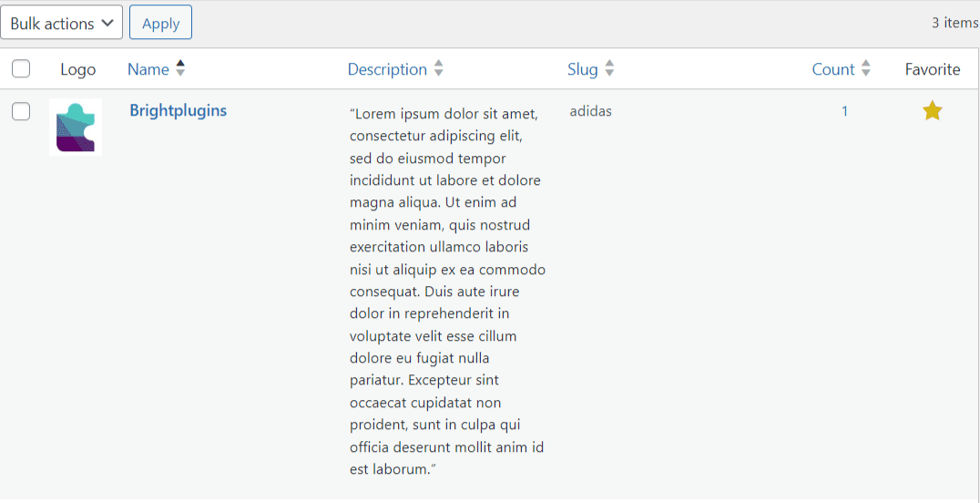Toggle the gold favorite star for Brightplugins

click(x=932, y=111)
